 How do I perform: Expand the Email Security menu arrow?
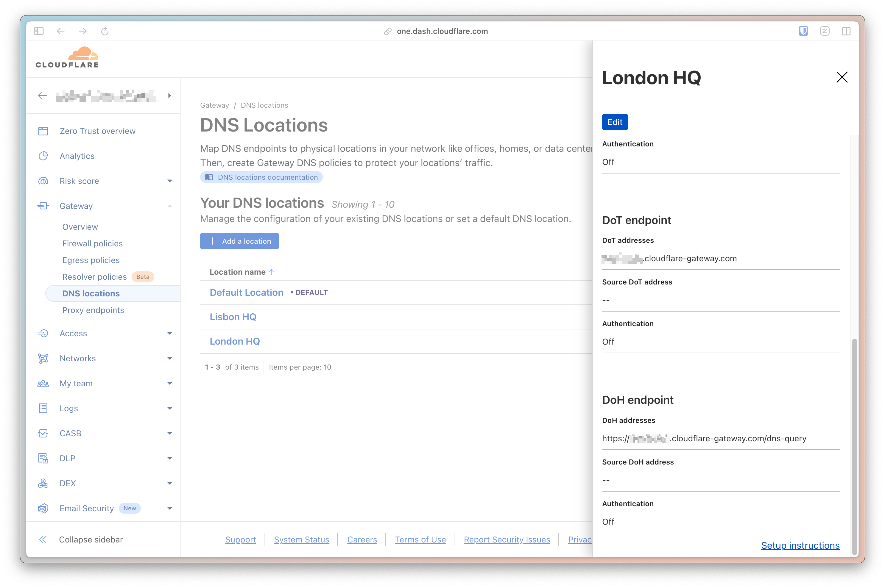(x=169, y=509)
